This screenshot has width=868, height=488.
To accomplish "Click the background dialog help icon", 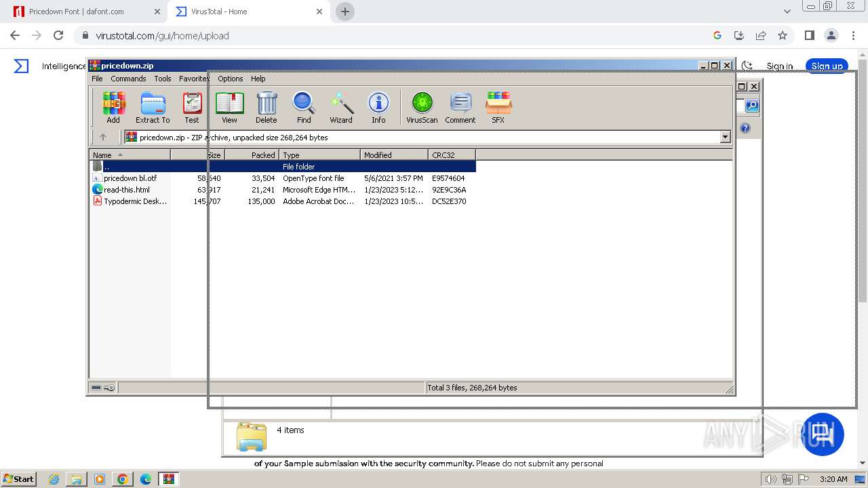I will coord(745,128).
